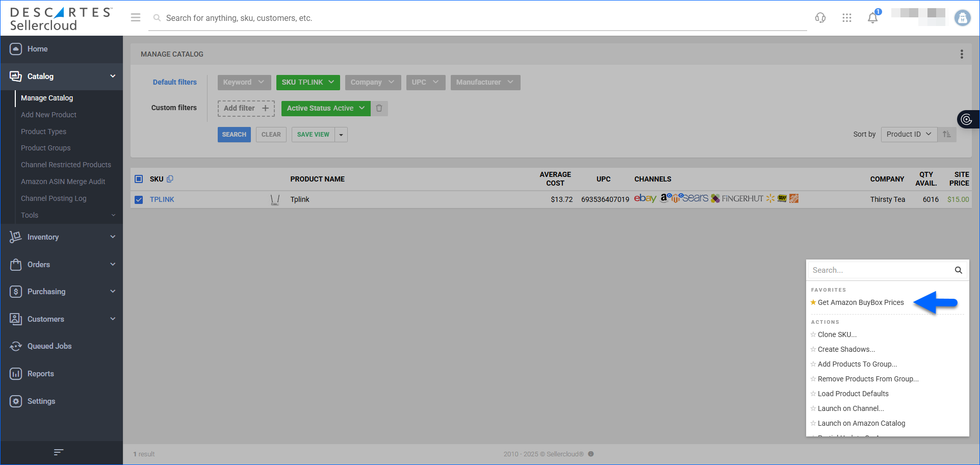This screenshot has height=465, width=980.
Task: Click the actions menu search field
Action: click(881, 270)
